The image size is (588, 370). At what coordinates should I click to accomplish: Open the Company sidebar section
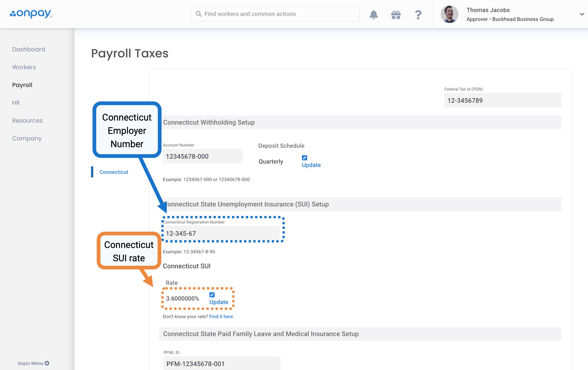pyautogui.click(x=27, y=138)
